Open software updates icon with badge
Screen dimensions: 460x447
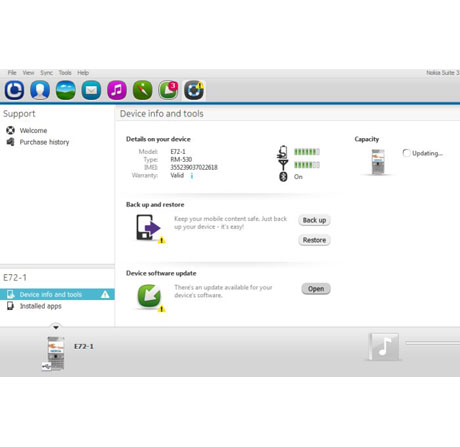point(168,90)
